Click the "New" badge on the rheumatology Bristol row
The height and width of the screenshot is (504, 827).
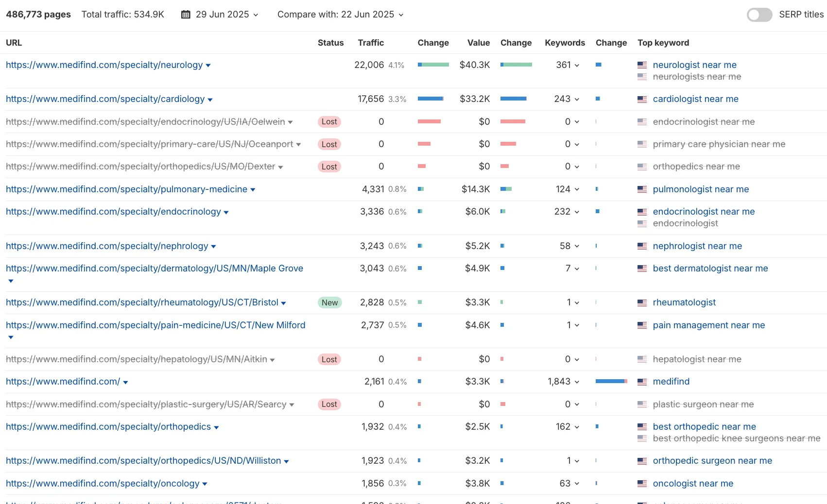pos(329,302)
